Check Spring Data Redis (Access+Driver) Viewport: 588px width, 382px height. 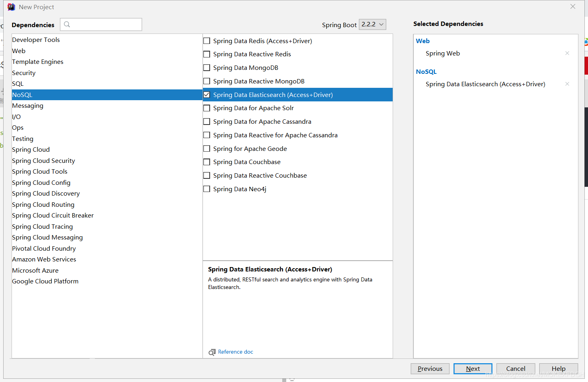[x=206, y=41]
